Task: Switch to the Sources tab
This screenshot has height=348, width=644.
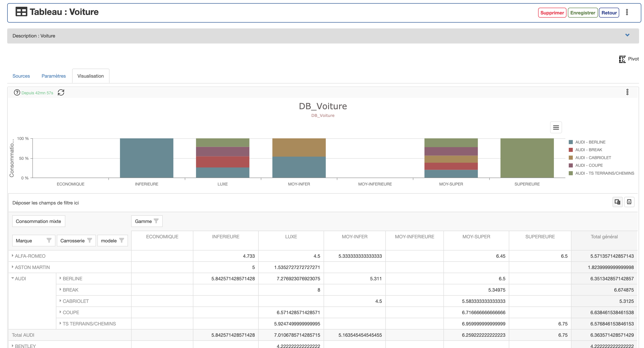Action: tap(21, 76)
